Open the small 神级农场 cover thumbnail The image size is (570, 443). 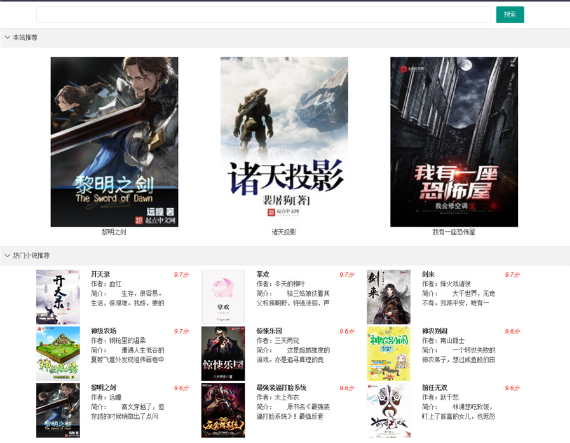point(58,354)
